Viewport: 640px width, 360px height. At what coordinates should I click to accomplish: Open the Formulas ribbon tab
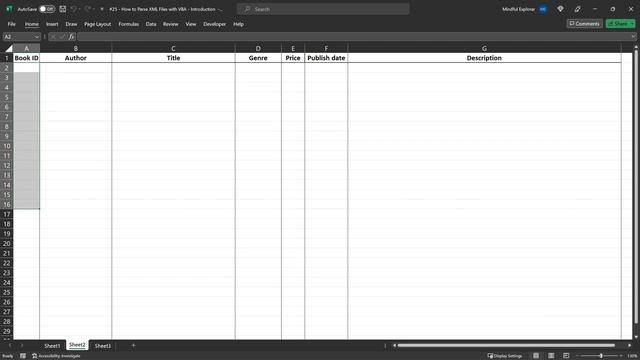[x=129, y=24]
